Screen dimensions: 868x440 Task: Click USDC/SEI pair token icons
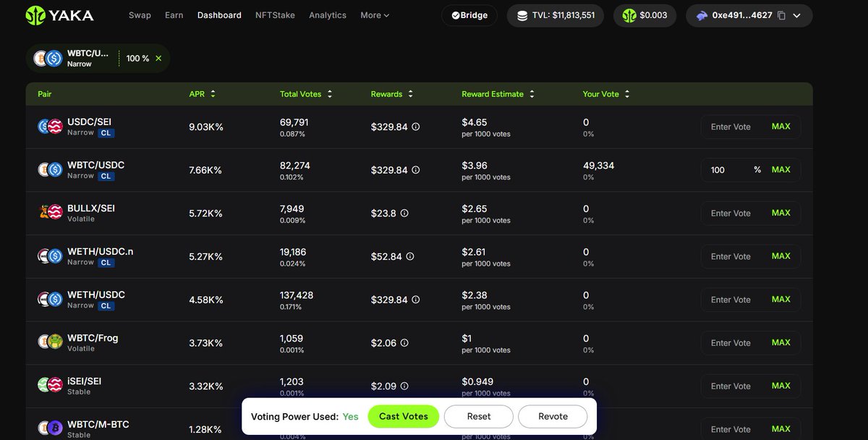(50, 127)
